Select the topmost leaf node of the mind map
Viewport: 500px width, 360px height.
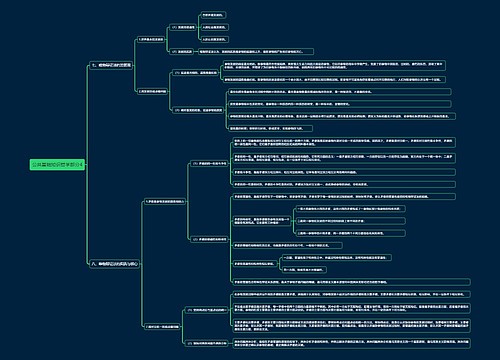click(213, 15)
